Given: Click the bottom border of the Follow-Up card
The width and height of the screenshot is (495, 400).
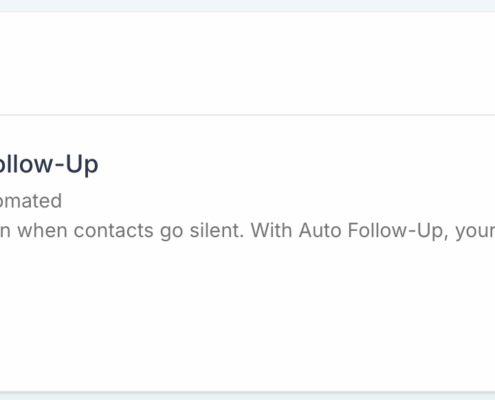Looking at the screenshot, I should 247,392.
